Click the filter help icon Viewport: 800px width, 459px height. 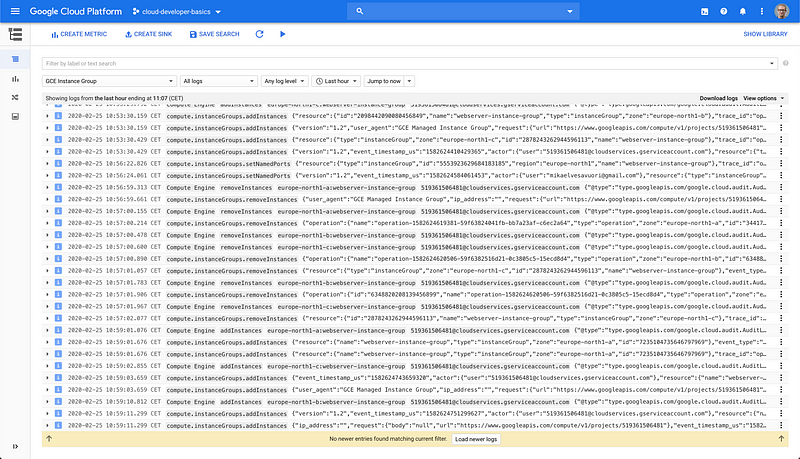tap(785, 63)
